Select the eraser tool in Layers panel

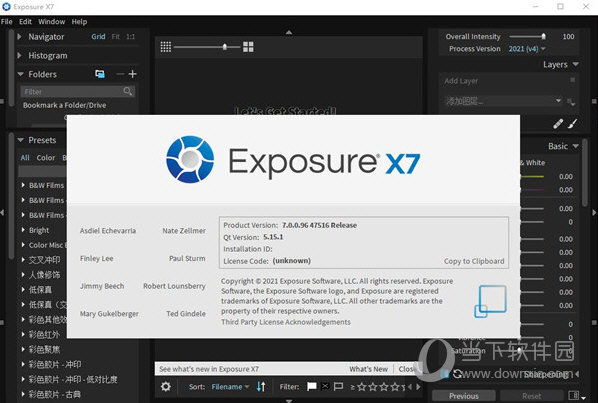tap(558, 124)
